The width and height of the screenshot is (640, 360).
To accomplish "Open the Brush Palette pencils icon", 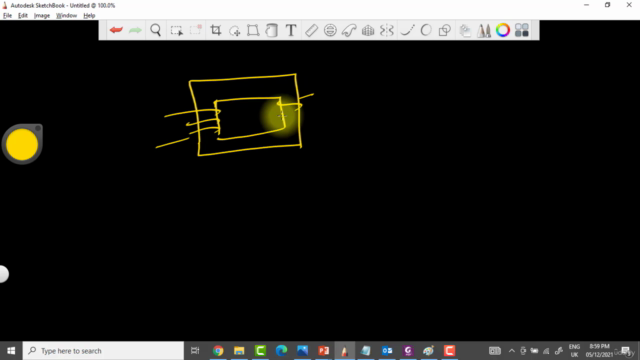I will 484,30.
